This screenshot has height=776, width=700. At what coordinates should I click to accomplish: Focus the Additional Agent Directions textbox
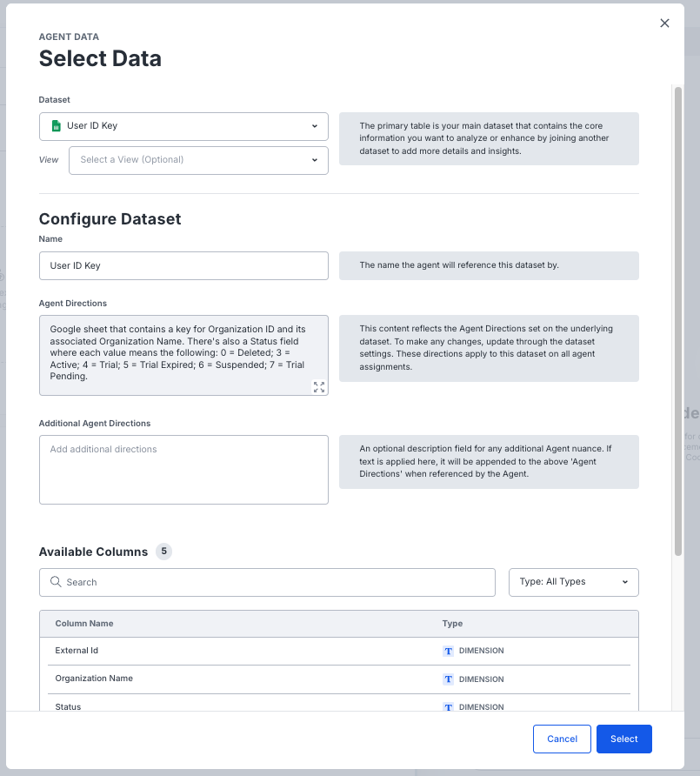click(x=183, y=470)
